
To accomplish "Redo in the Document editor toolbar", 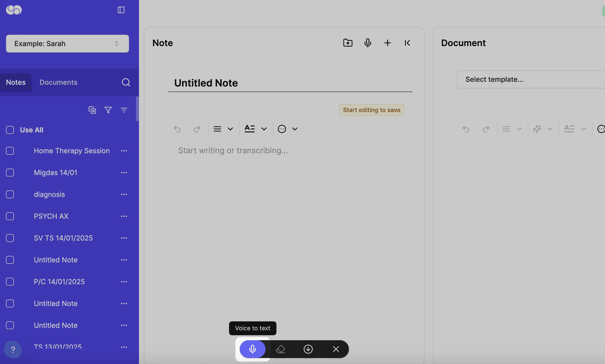I will [x=486, y=129].
